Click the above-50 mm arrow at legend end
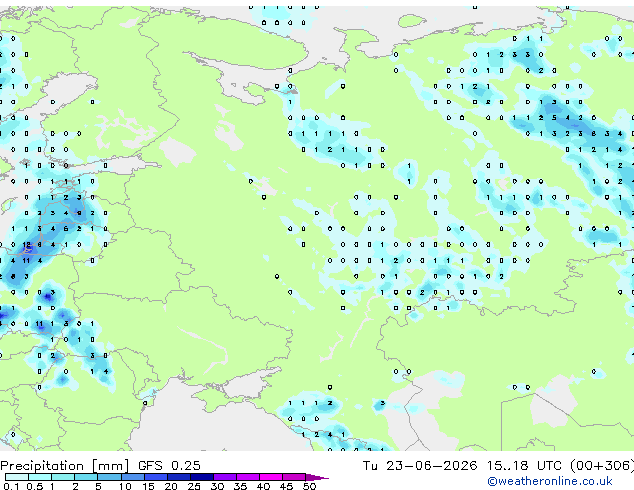634x490 pixels. [x=317, y=477]
